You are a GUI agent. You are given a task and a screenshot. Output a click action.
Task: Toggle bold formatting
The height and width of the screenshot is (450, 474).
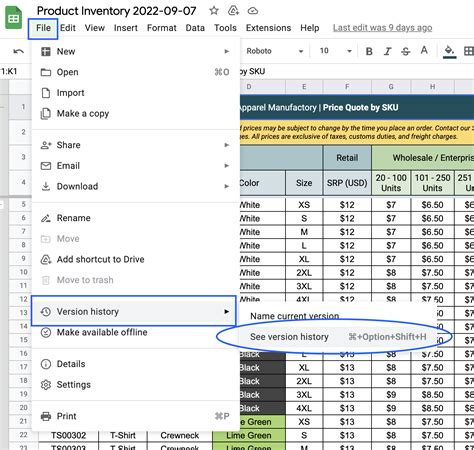[369, 51]
